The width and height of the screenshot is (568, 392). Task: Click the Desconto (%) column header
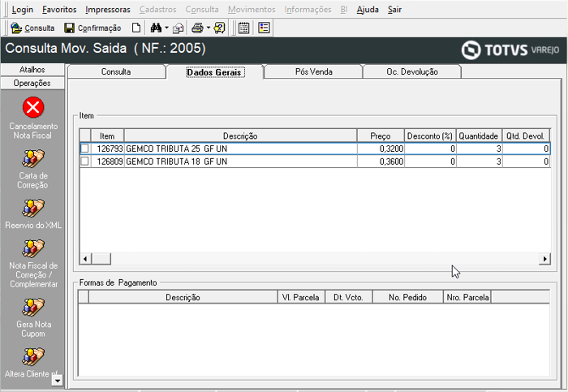click(x=430, y=136)
